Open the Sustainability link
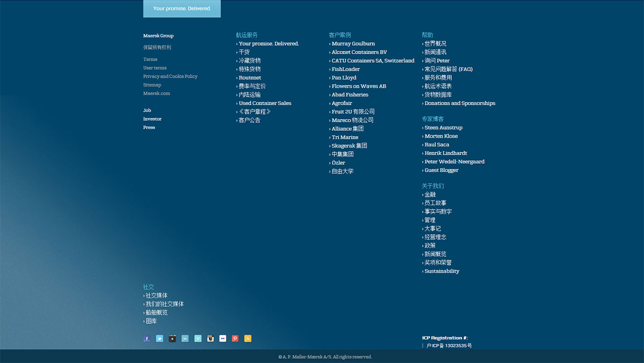Image resolution: width=644 pixels, height=363 pixels. [x=441, y=271]
